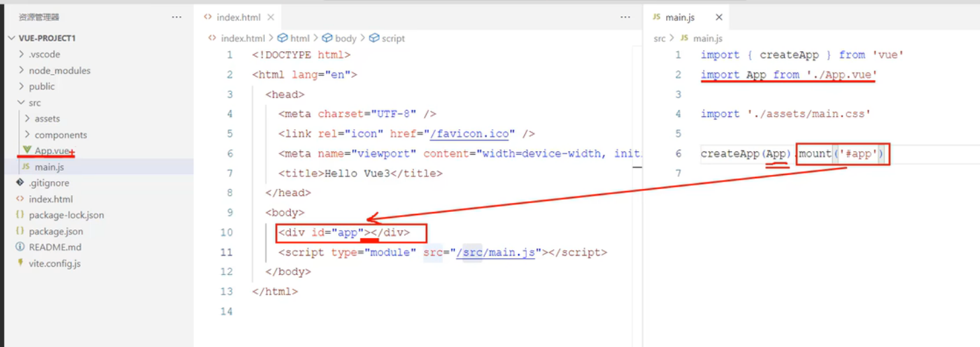Expand the components folder
The image size is (980, 347).
60,135
